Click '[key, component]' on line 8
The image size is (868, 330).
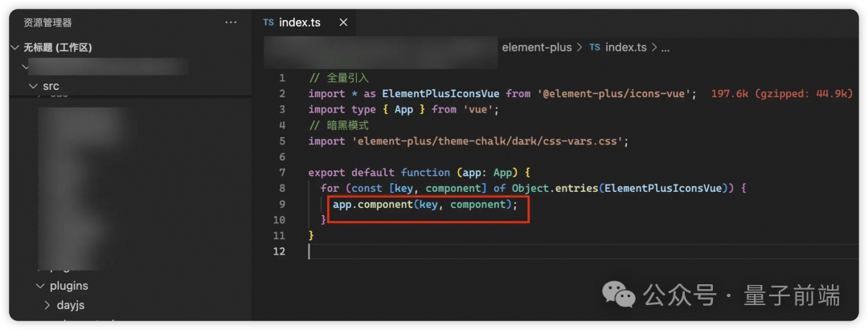coord(439,189)
